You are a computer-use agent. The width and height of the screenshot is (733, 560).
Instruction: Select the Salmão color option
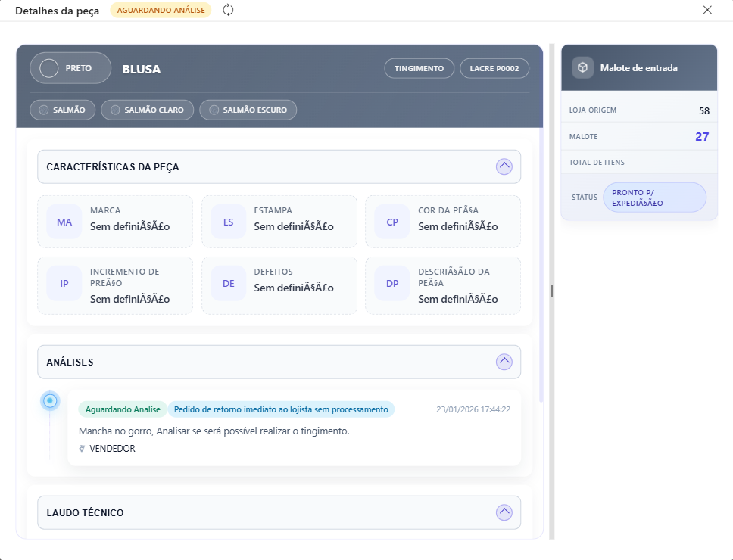click(63, 110)
